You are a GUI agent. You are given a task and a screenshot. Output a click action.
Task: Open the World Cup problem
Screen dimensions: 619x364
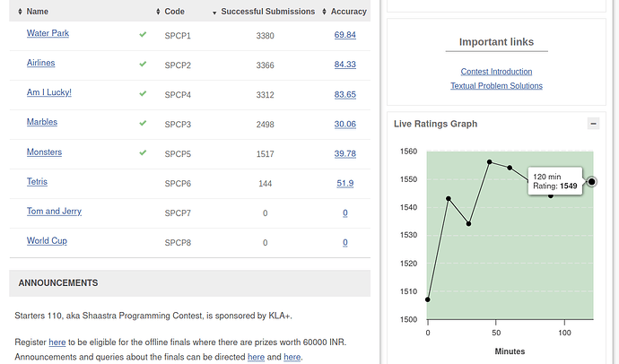pos(47,240)
